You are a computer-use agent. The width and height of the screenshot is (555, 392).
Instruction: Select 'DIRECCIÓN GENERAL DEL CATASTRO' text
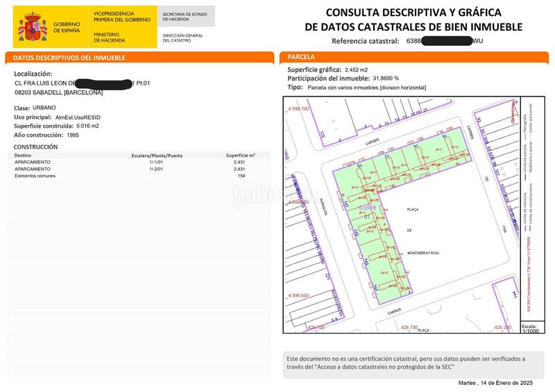182,38
